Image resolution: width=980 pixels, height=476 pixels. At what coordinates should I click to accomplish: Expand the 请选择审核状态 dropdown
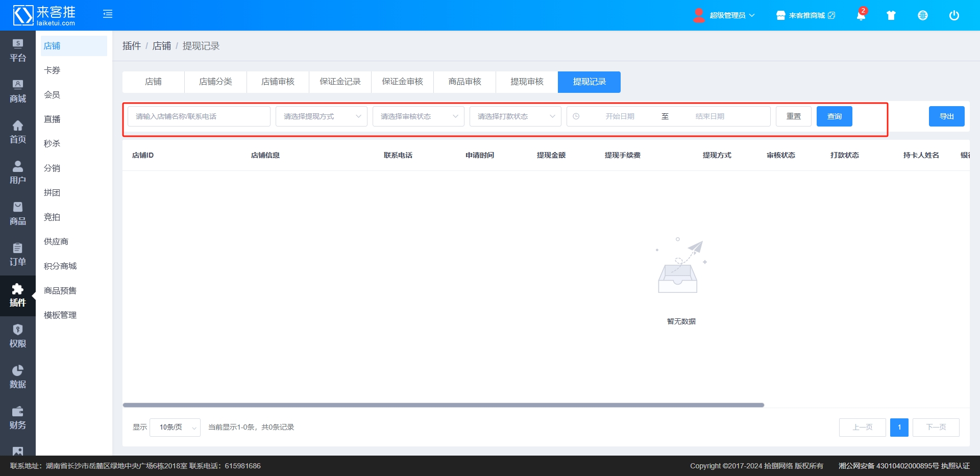coord(418,116)
